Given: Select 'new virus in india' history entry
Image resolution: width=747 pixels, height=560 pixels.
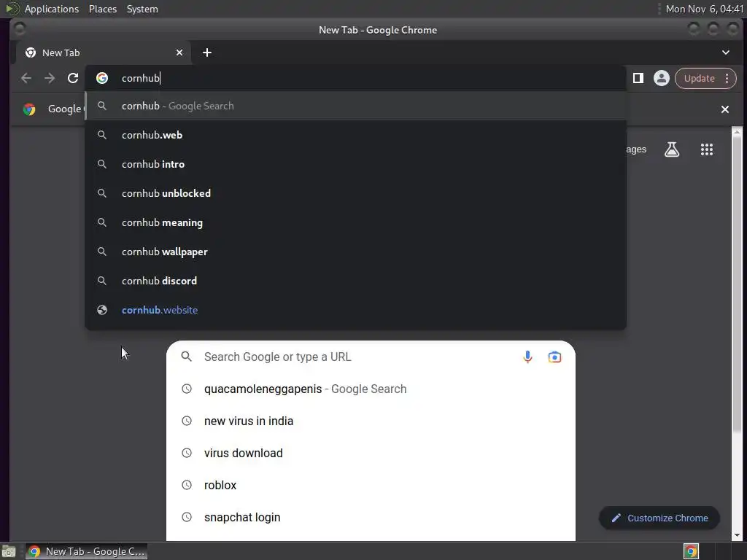Looking at the screenshot, I should click(x=371, y=421).
